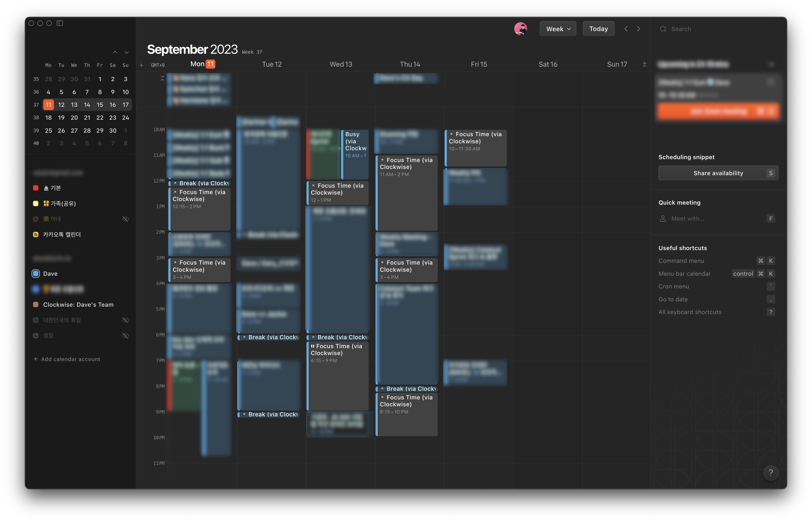Go to previous week arrow
The height and width of the screenshot is (522, 812).
click(626, 29)
